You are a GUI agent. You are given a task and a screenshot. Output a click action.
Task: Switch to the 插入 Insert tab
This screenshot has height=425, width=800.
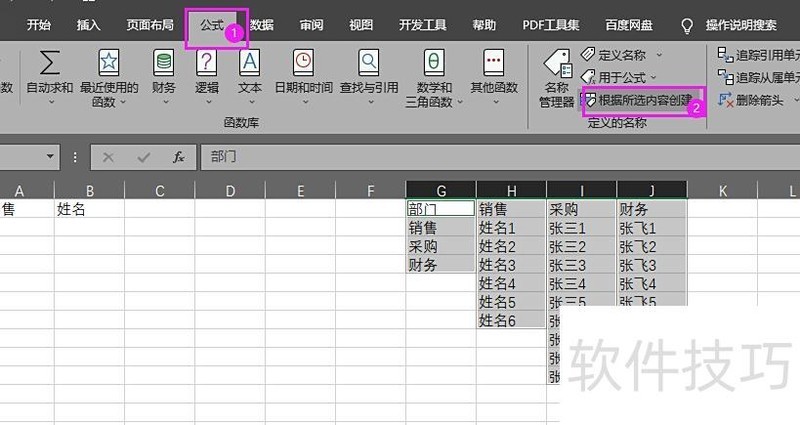click(88, 25)
